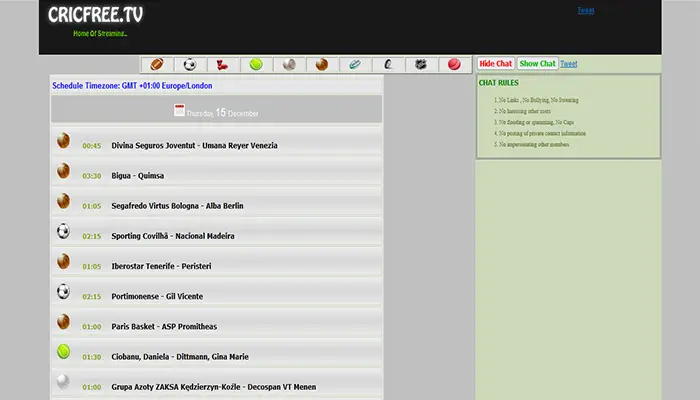Click the Schedule Timezone GMT +01:00 link
Screen dimensions: 700x400
coord(132,85)
